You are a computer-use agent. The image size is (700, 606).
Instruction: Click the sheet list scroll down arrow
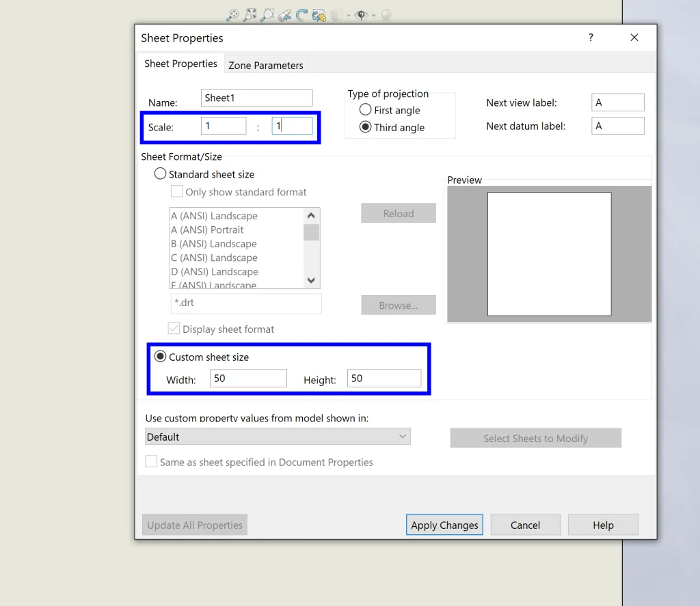[311, 280]
